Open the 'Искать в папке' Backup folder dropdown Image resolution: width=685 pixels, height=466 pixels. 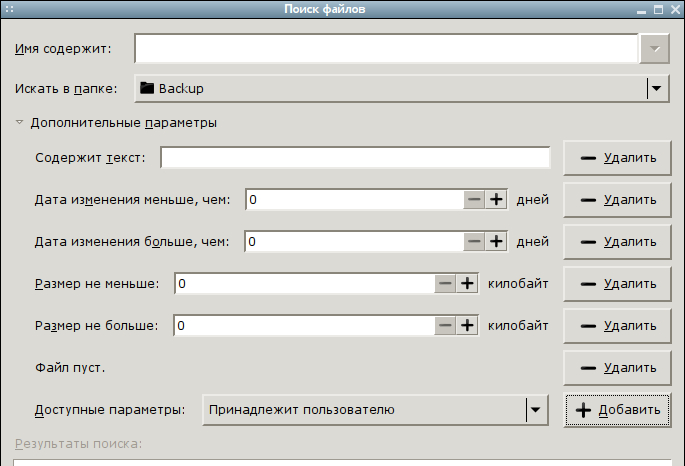pos(401,88)
